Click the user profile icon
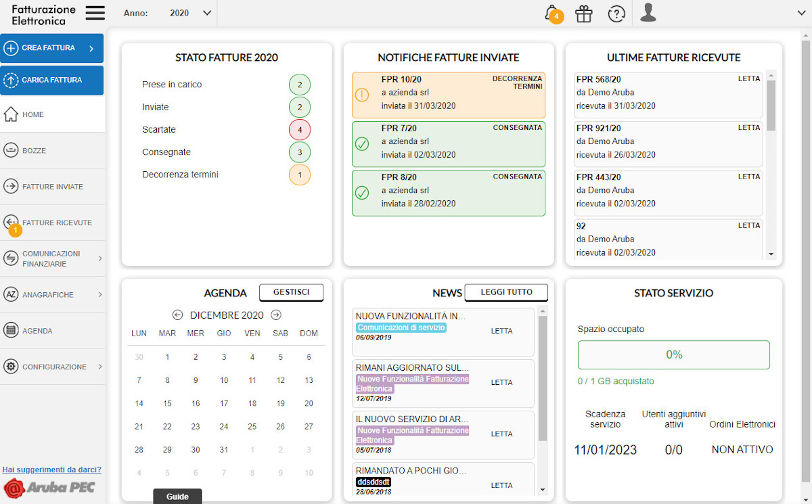The image size is (812, 504). tap(648, 13)
